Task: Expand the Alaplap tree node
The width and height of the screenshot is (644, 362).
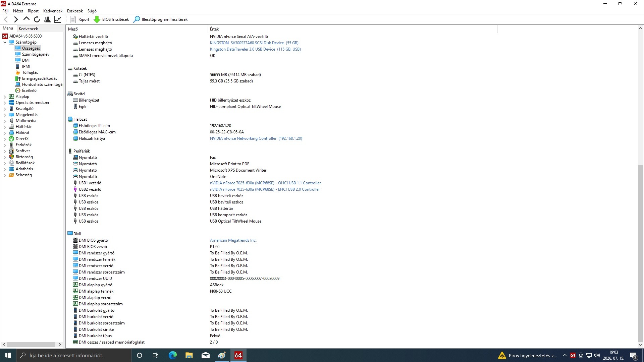Action: (x=5, y=97)
